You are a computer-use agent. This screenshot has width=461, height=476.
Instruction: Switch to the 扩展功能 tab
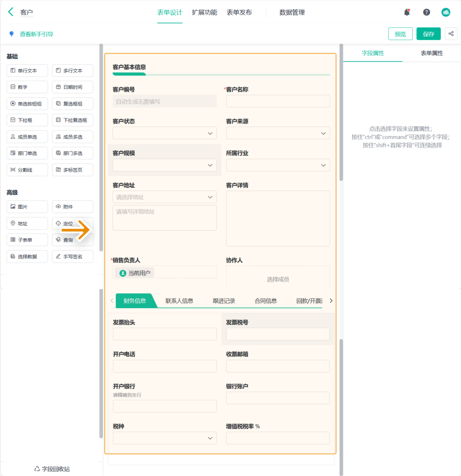click(204, 12)
